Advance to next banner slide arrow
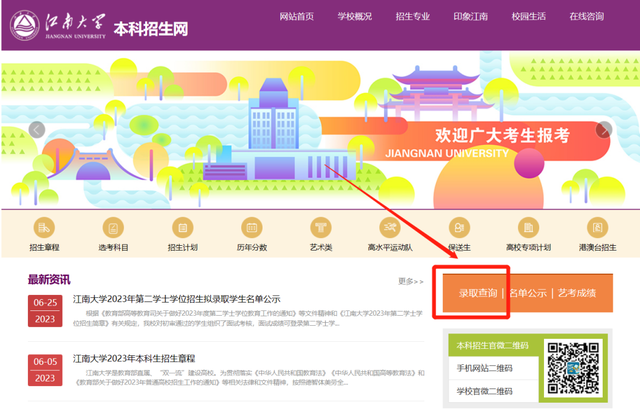 (604, 129)
